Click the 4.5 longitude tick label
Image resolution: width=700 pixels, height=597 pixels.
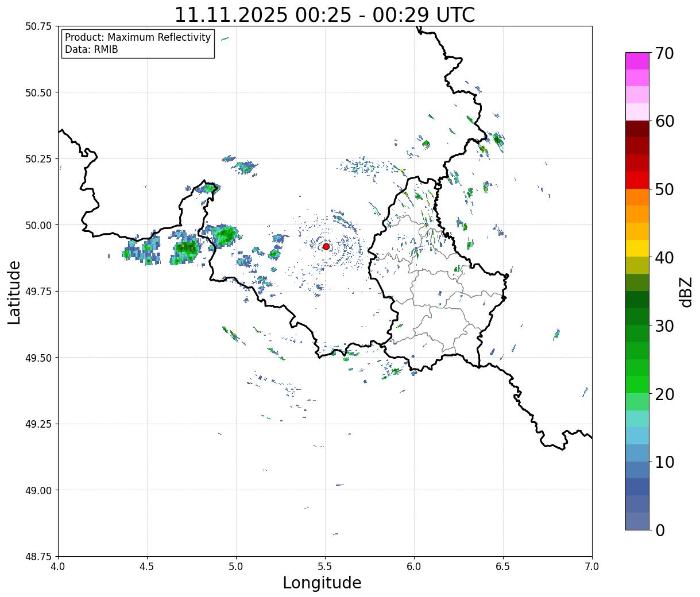[x=147, y=567]
